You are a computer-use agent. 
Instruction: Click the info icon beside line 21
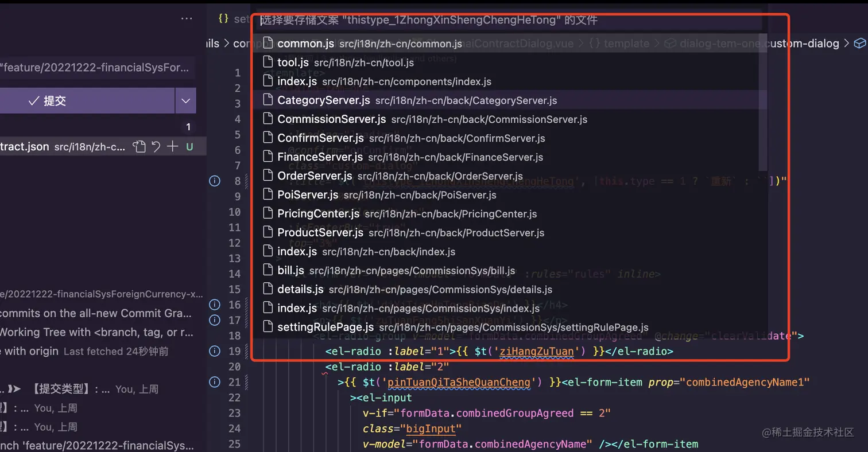coord(215,382)
